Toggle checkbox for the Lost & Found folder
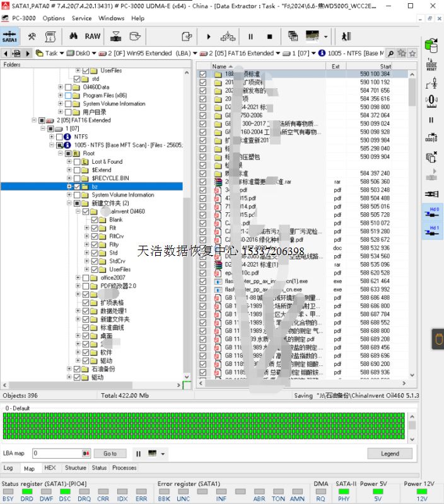444x504 pixels. point(77,162)
